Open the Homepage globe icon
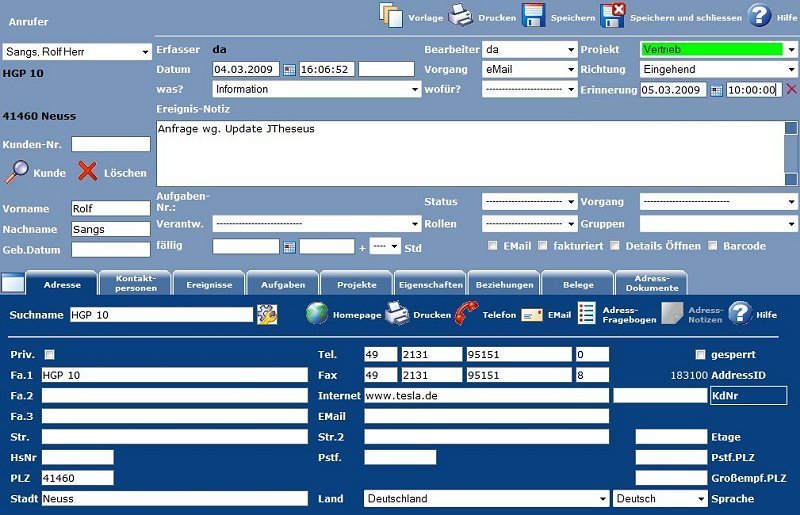 pos(317,314)
